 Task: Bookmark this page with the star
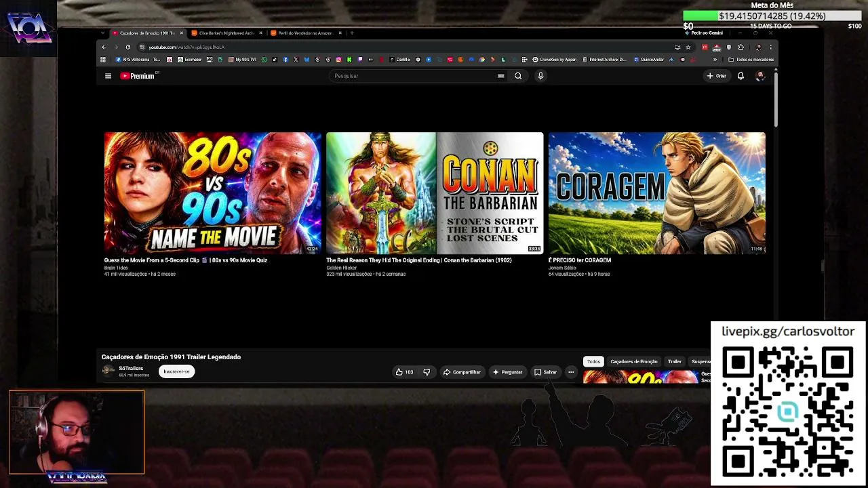688,47
